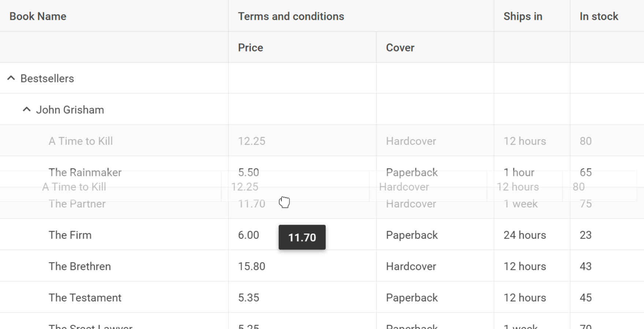Click the 15.80 price cell

point(252,266)
